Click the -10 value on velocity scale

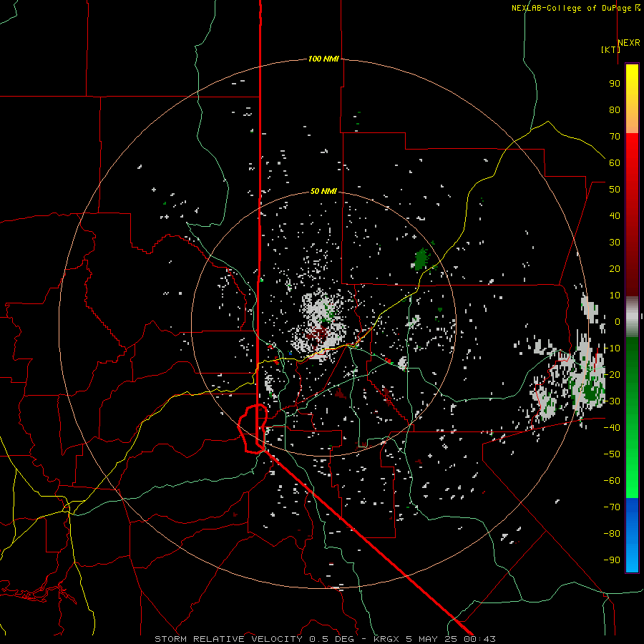(612, 348)
